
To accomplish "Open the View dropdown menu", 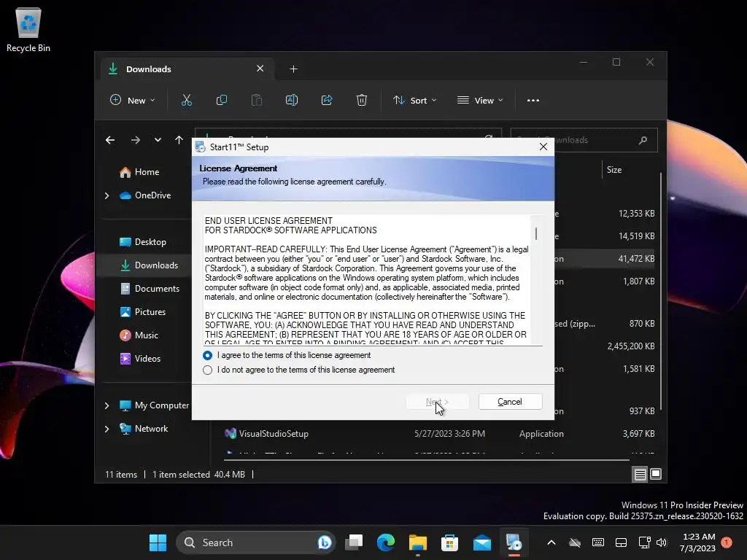I will (480, 101).
